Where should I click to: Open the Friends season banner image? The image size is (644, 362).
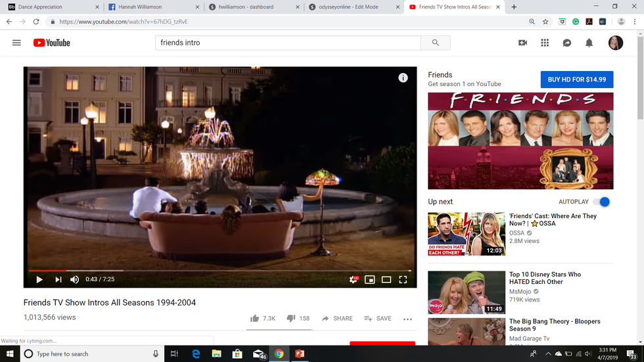[x=520, y=141]
